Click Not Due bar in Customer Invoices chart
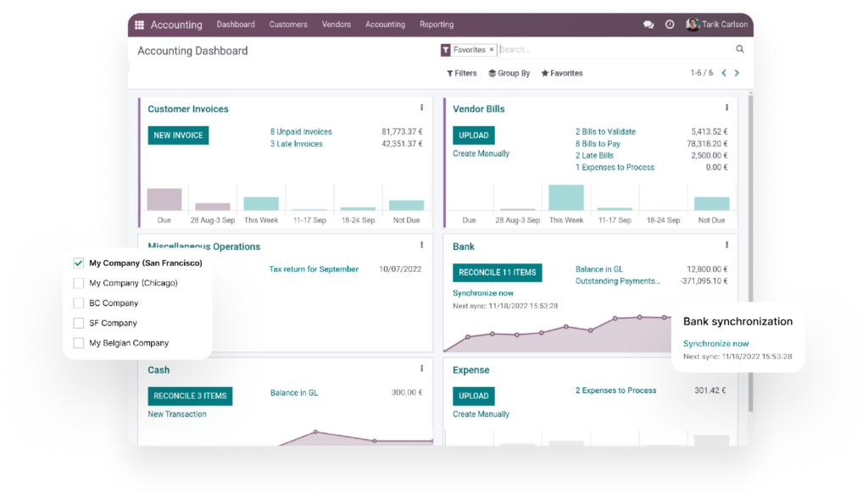This screenshot has height=499, width=868. pyautogui.click(x=406, y=205)
